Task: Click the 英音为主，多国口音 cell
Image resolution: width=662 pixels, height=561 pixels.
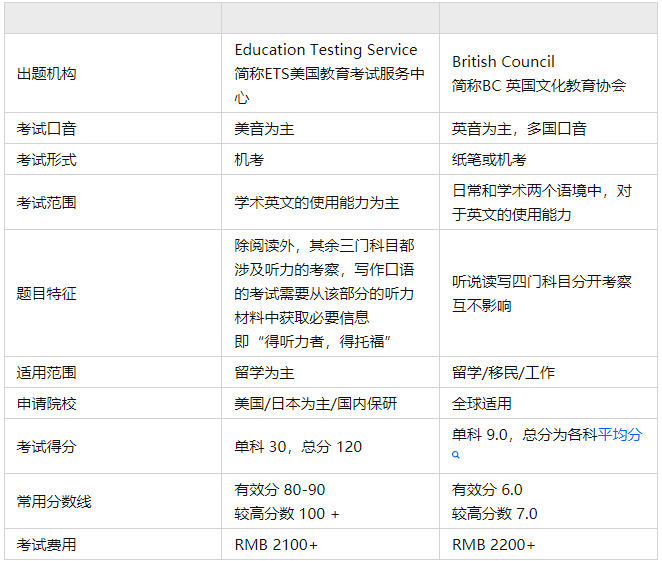Action: click(548, 128)
